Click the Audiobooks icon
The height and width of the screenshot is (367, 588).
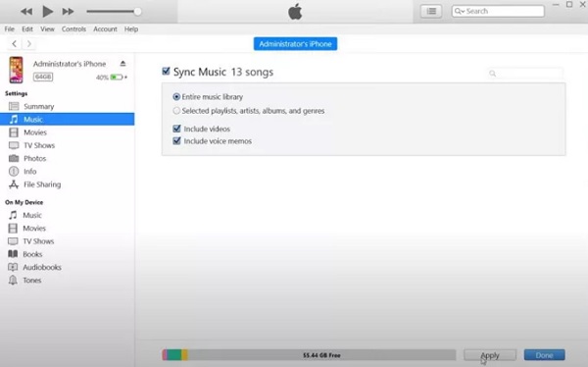[x=13, y=267]
